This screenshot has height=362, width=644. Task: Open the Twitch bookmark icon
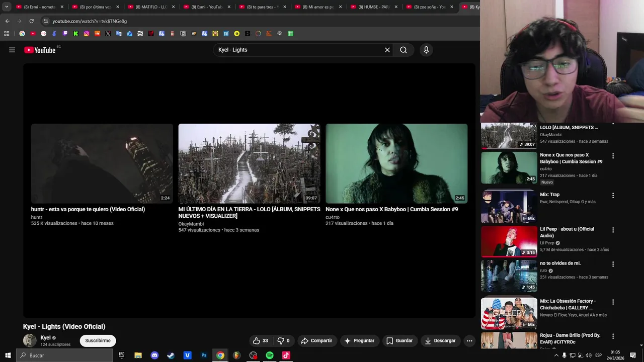click(x=65, y=34)
